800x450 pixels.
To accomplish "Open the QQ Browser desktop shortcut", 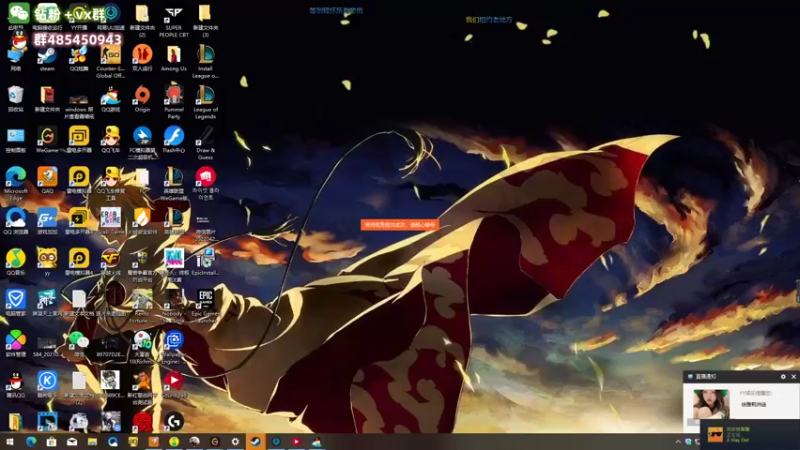I will click(15, 219).
